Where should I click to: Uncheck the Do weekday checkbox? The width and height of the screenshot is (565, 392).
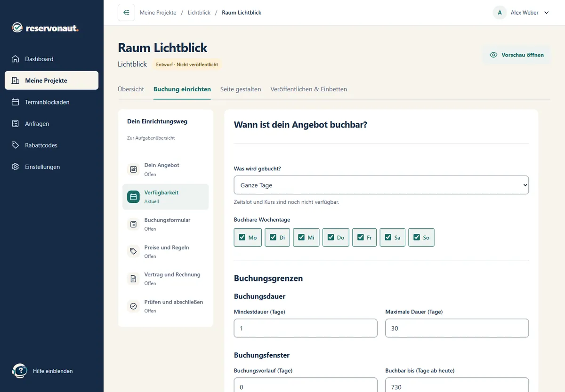[x=331, y=237]
